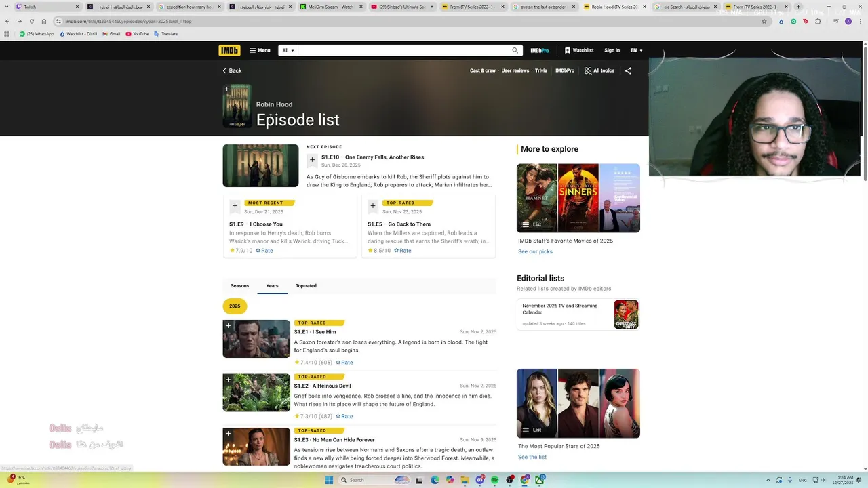Click the browser back arrow
The height and width of the screenshot is (488, 868).
click(7, 21)
